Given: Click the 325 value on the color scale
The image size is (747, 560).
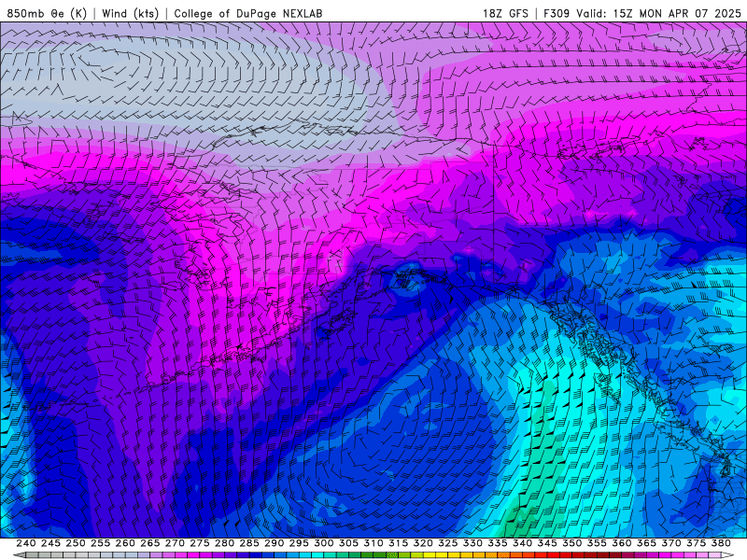Looking at the screenshot, I should click(x=448, y=543).
